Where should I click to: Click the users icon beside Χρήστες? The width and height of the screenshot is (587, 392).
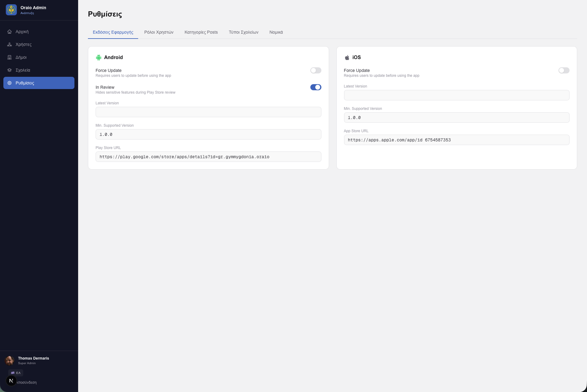(x=9, y=44)
